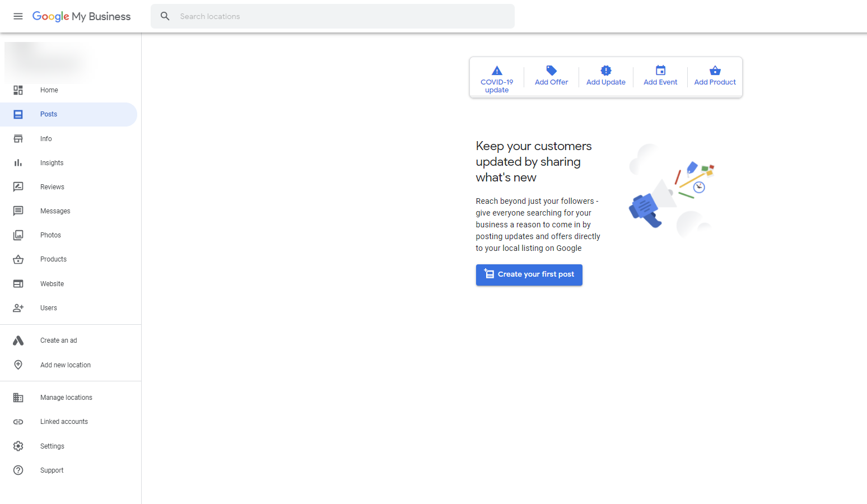This screenshot has height=504, width=867.
Task: Click the COVID-19 update alert icon
Action: pyautogui.click(x=496, y=71)
